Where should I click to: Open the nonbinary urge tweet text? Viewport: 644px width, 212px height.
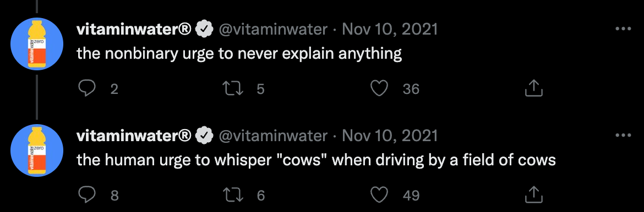coord(239,54)
